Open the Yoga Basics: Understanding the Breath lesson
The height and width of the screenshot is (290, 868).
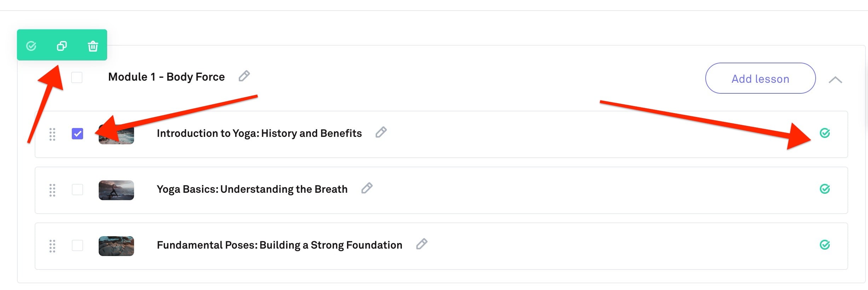(252, 190)
